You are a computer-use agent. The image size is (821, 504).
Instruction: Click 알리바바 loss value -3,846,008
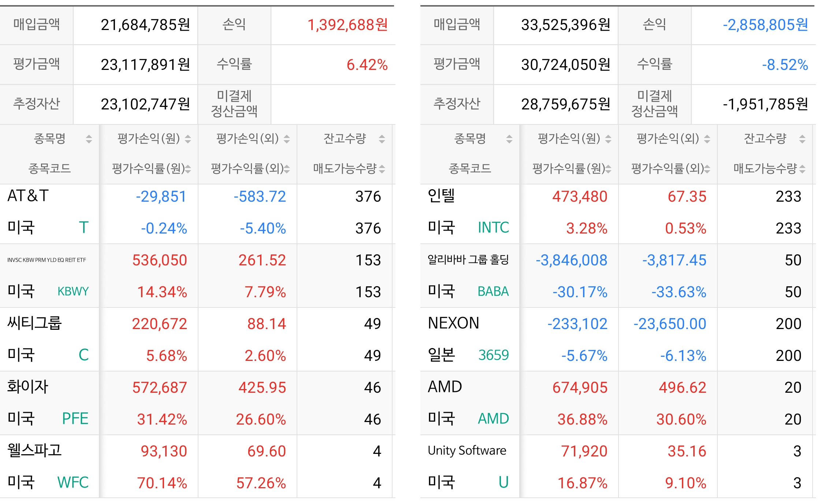571,260
